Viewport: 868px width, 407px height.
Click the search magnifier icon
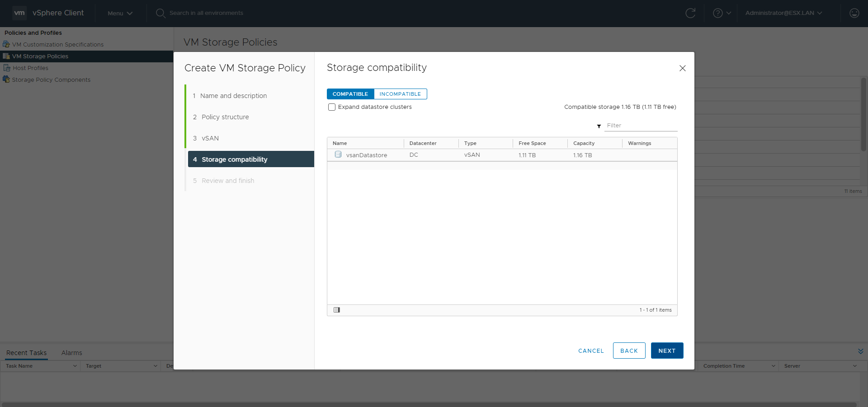tap(160, 13)
